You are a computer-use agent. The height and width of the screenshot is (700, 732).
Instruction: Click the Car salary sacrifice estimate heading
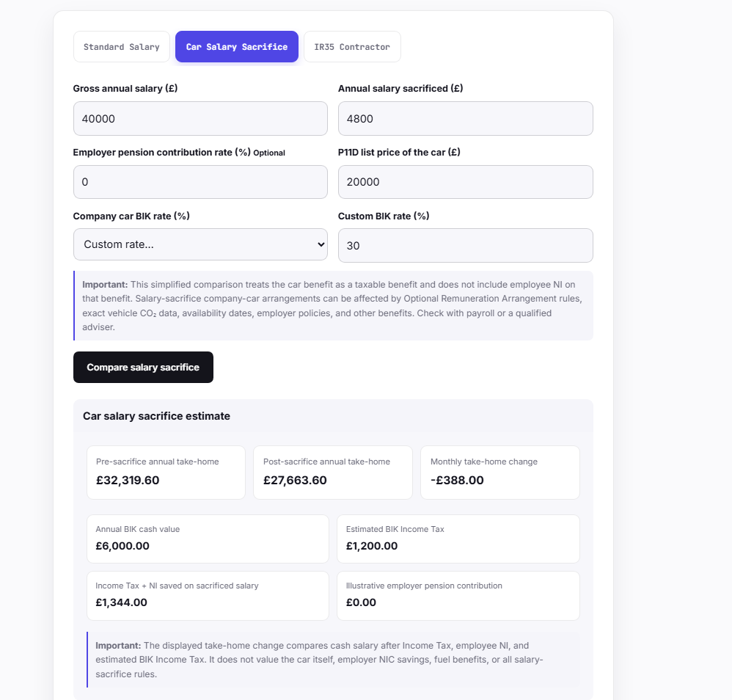156,416
